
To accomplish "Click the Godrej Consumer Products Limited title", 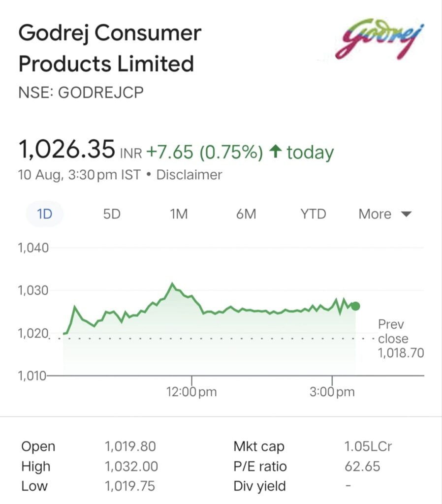I will (x=110, y=48).
